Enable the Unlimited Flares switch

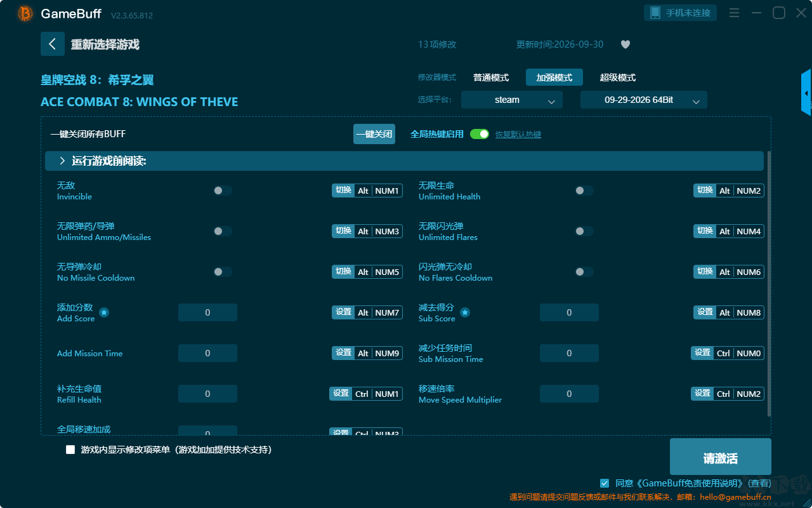click(584, 231)
